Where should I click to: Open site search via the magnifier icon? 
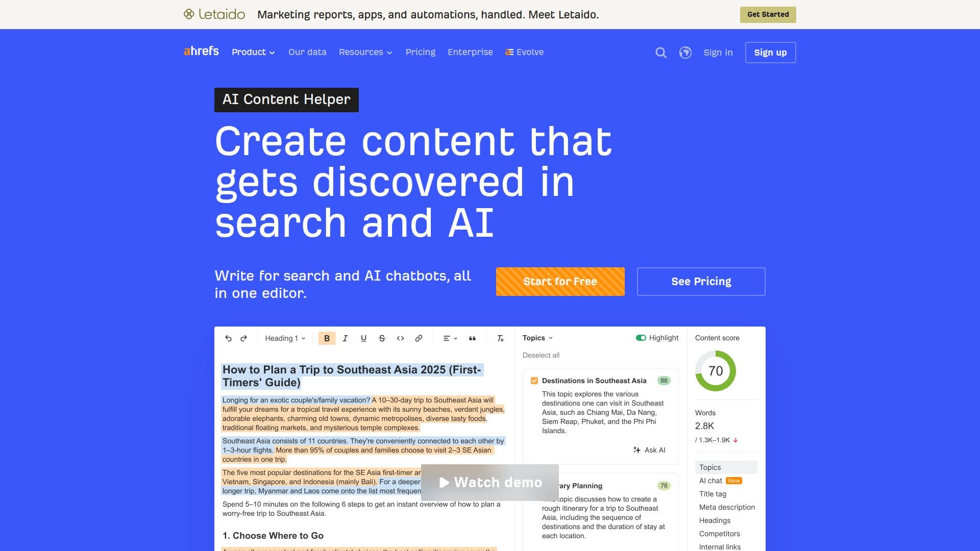[x=661, y=53]
